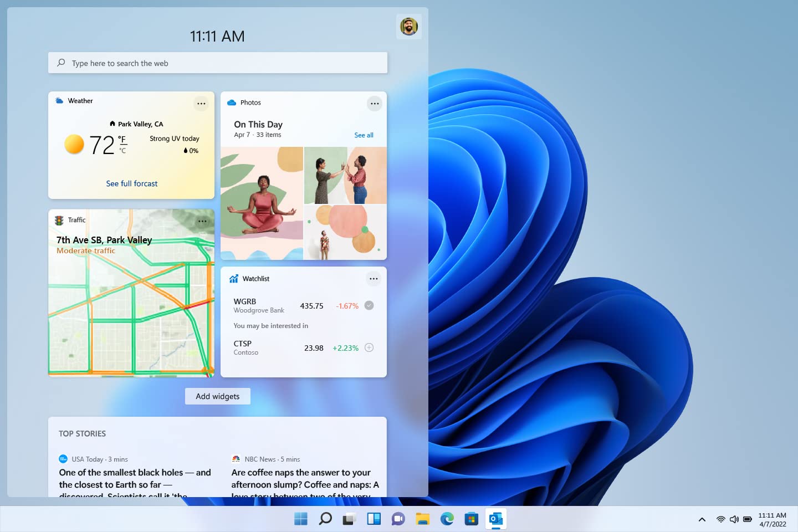The image size is (798, 532).
Task: Open the See full forcast link
Action: (131, 183)
